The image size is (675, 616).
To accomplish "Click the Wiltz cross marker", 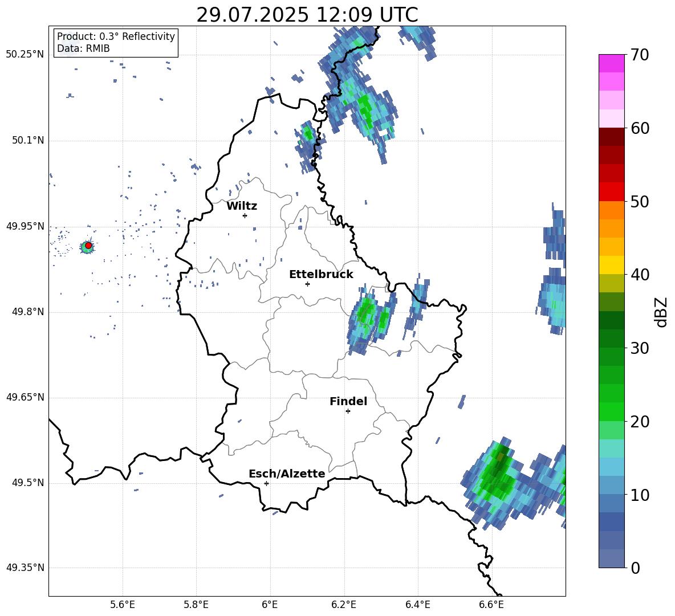I will (245, 215).
